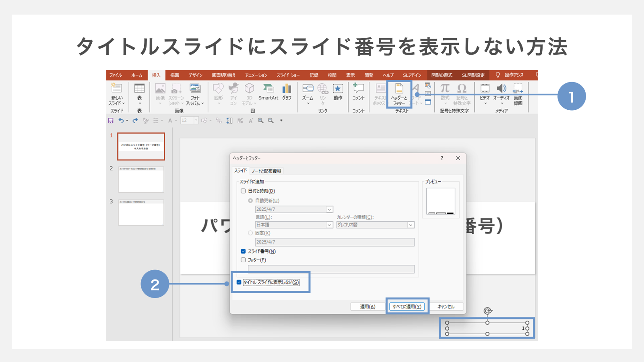The image size is (644, 362).
Task: Click Apply to All (すべてに適用) button
Action: [x=407, y=307]
